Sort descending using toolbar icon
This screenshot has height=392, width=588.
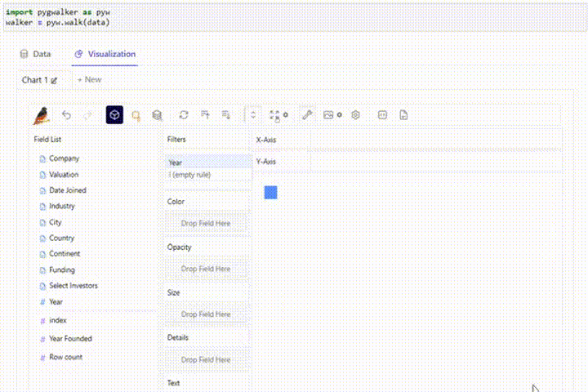225,115
